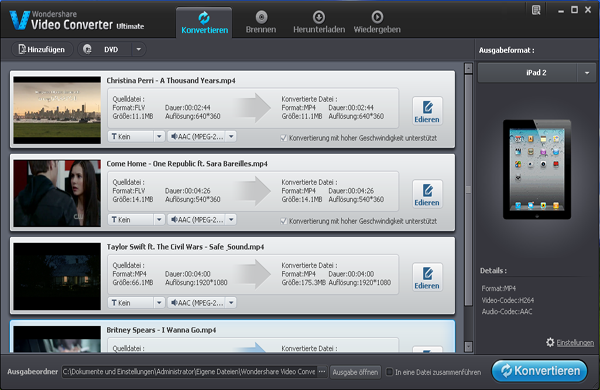This screenshot has width=600, height=390.
Task: Open subtitle dropdown for Come Home video
Action: (159, 220)
